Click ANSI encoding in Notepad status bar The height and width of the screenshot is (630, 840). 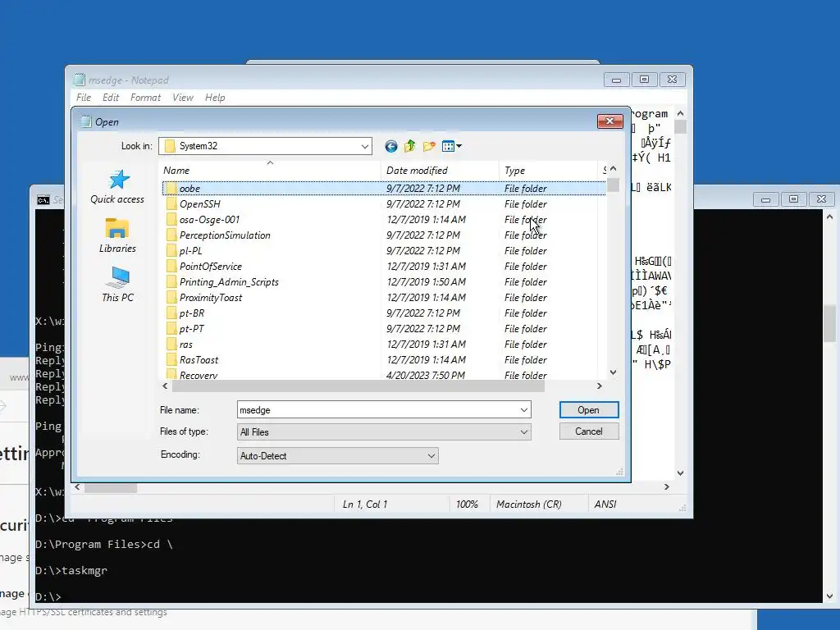point(605,504)
